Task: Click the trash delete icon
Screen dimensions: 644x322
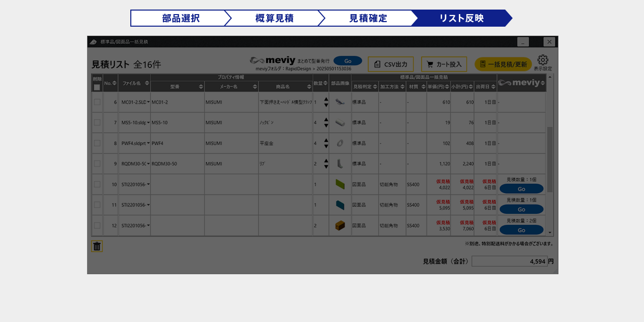Action: pyautogui.click(x=97, y=246)
